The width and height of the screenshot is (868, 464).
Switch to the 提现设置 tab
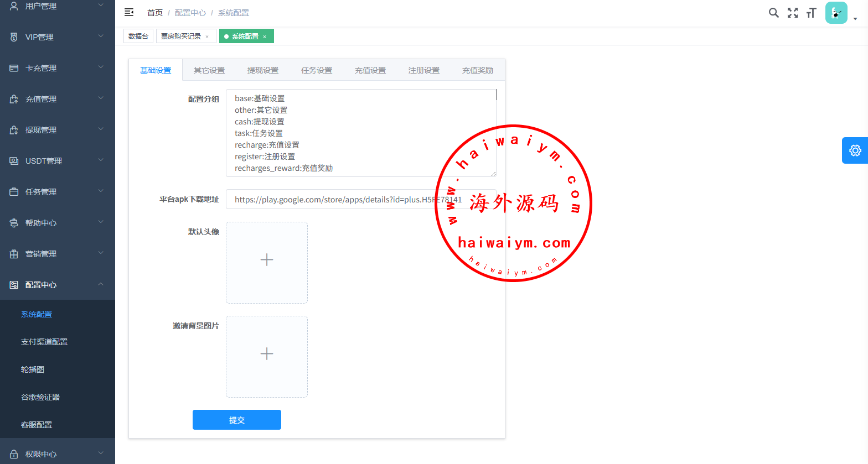pos(263,70)
